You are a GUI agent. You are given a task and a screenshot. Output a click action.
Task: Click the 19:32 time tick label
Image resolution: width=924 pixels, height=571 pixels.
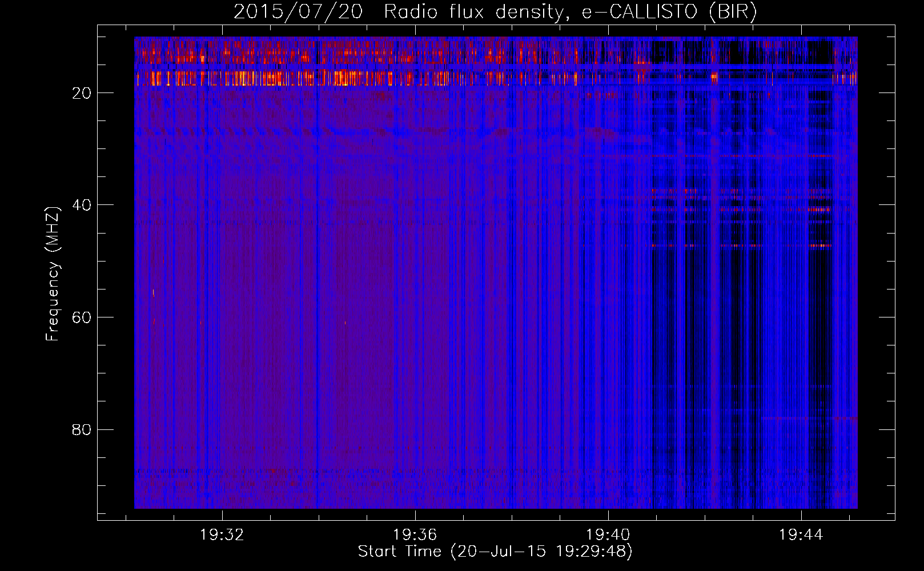[x=222, y=535]
